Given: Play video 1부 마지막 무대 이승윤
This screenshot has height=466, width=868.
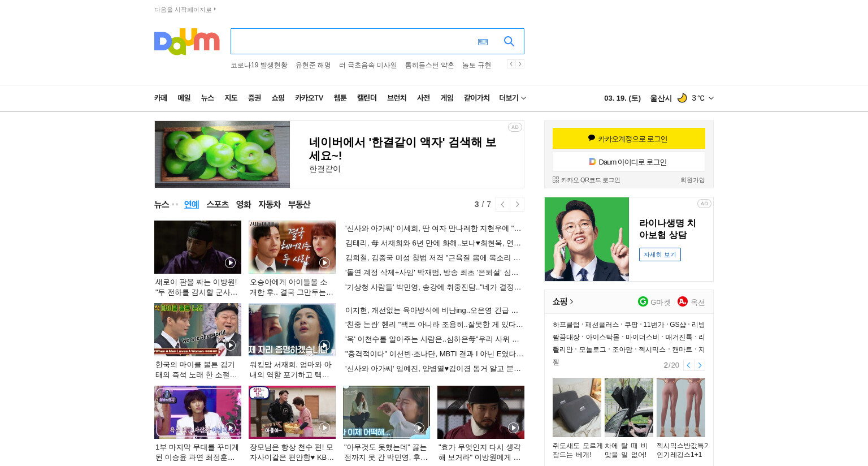Looking at the screenshot, I should click(x=230, y=428).
